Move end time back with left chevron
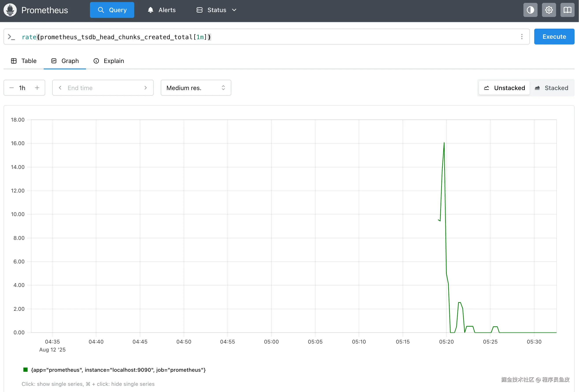This screenshot has width=579, height=392. pos(60,88)
